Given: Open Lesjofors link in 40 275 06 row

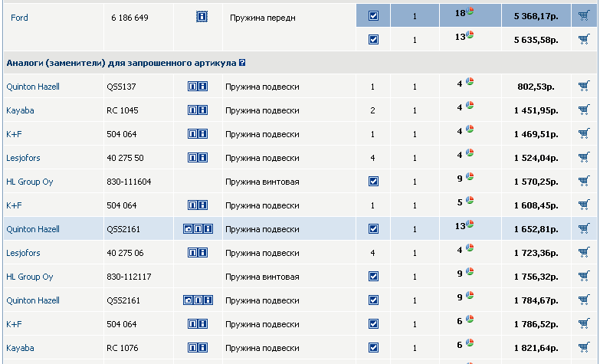Looking at the screenshot, I should click(23, 253).
